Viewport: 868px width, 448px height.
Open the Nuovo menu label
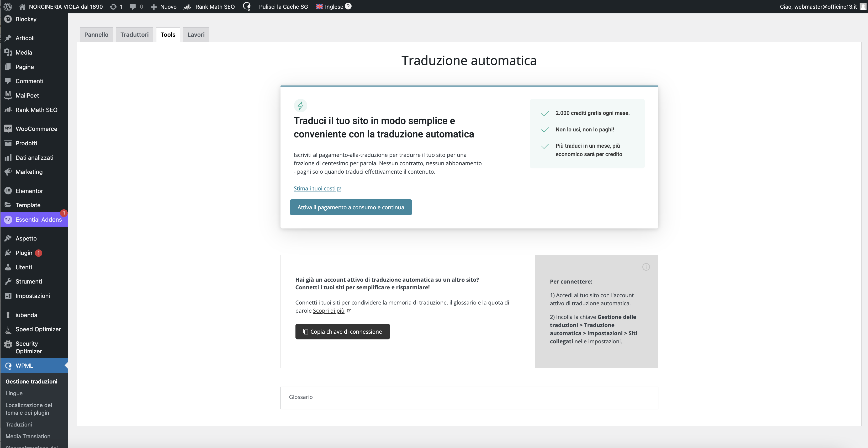[x=168, y=7]
